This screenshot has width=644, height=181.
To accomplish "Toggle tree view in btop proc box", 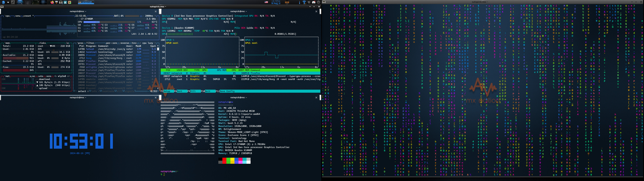I will pyautogui.click(x=134, y=43).
